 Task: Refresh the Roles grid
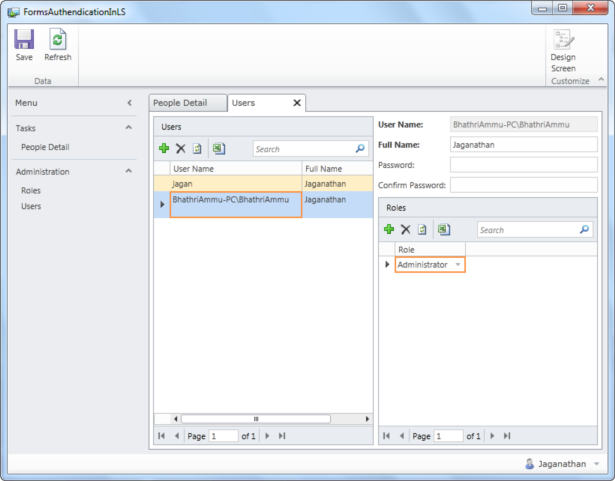click(x=422, y=230)
